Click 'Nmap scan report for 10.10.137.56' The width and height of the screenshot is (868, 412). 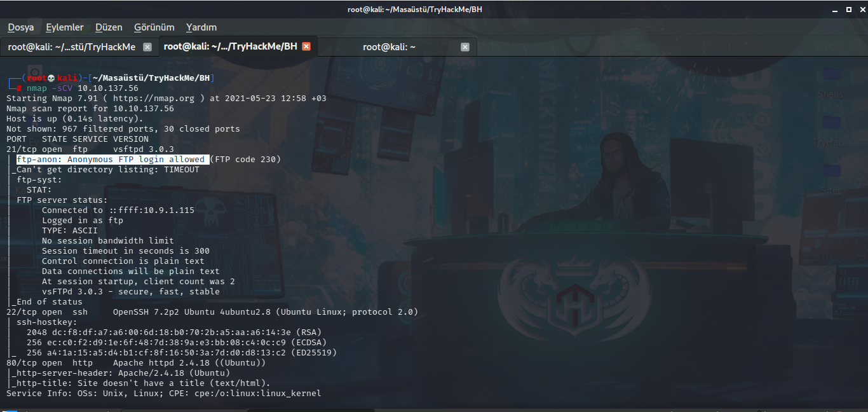[90, 109]
